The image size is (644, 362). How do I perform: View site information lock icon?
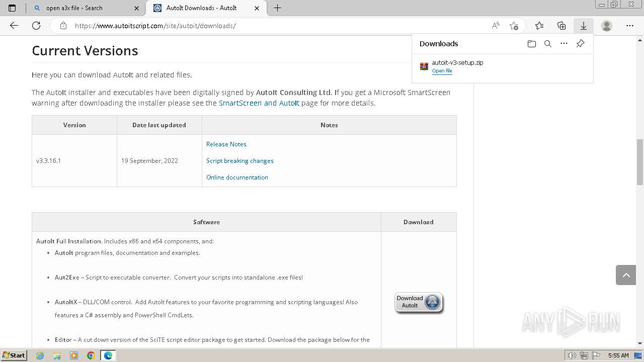(x=63, y=26)
